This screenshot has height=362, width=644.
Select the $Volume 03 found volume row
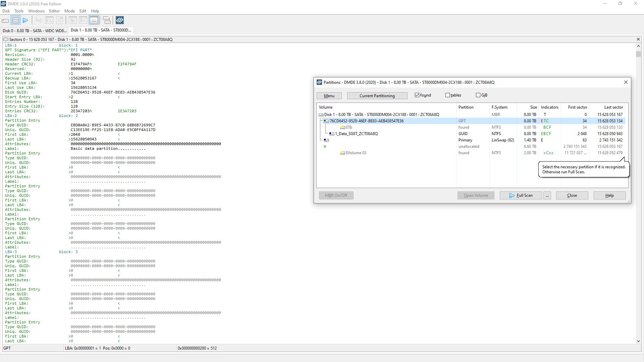coord(471,153)
